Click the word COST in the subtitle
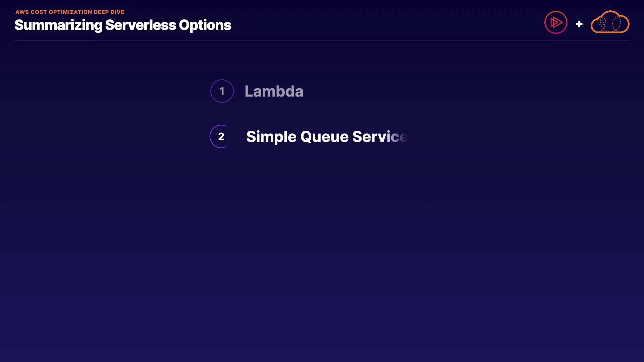 (39, 12)
